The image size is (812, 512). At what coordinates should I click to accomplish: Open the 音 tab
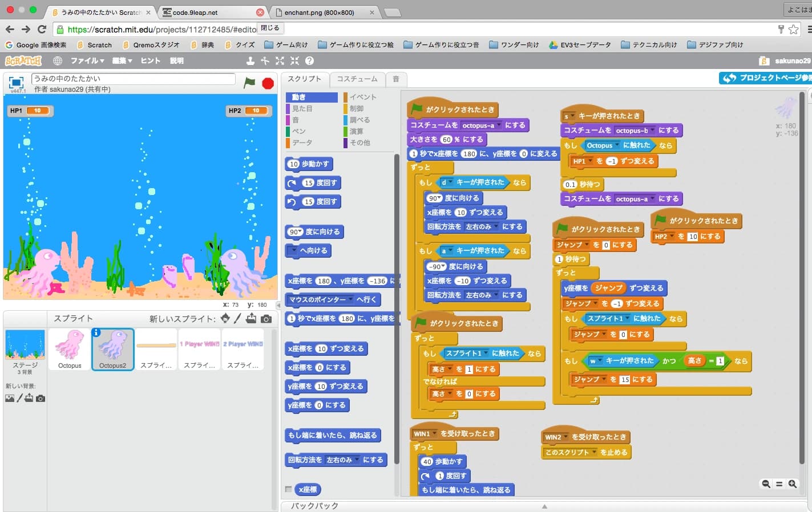395,79
